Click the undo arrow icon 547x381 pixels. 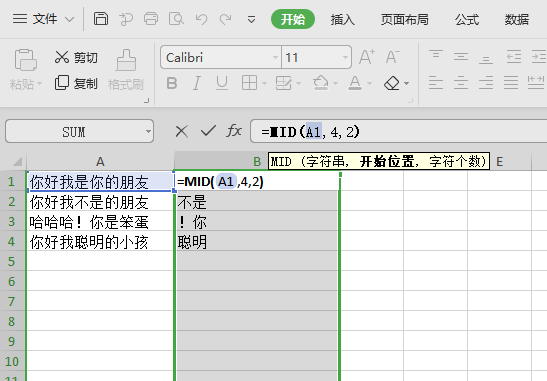(x=201, y=19)
